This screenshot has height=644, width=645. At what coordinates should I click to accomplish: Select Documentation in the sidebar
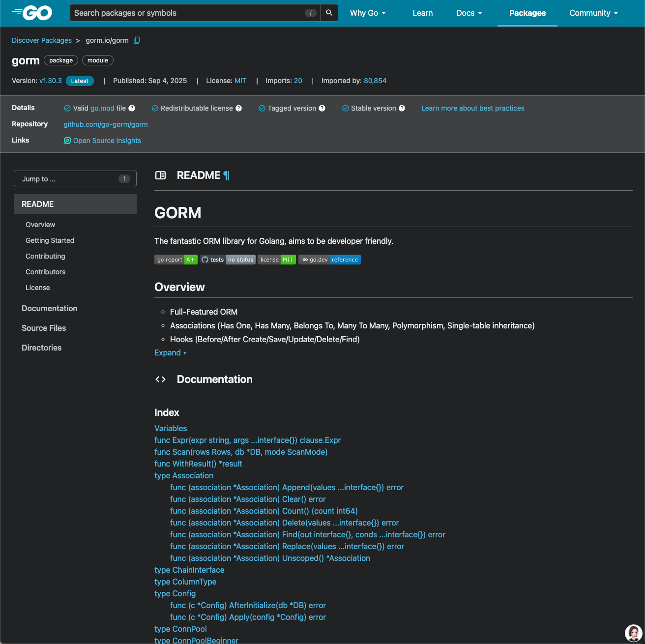point(50,308)
